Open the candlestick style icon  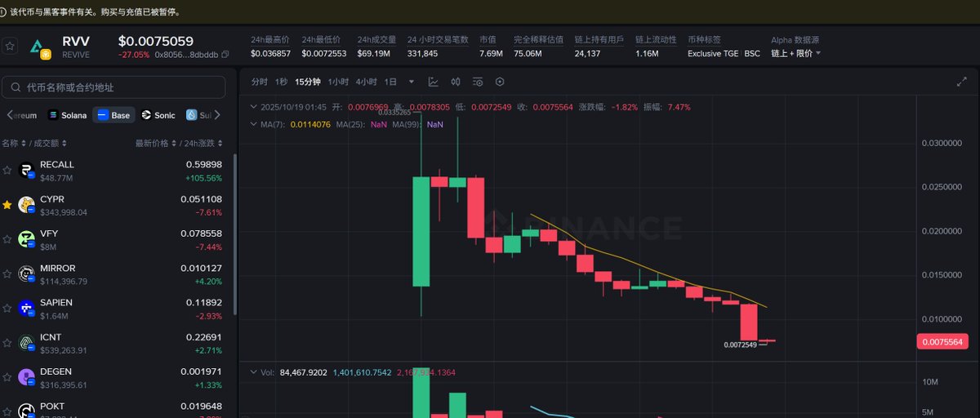click(x=456, y=82)
